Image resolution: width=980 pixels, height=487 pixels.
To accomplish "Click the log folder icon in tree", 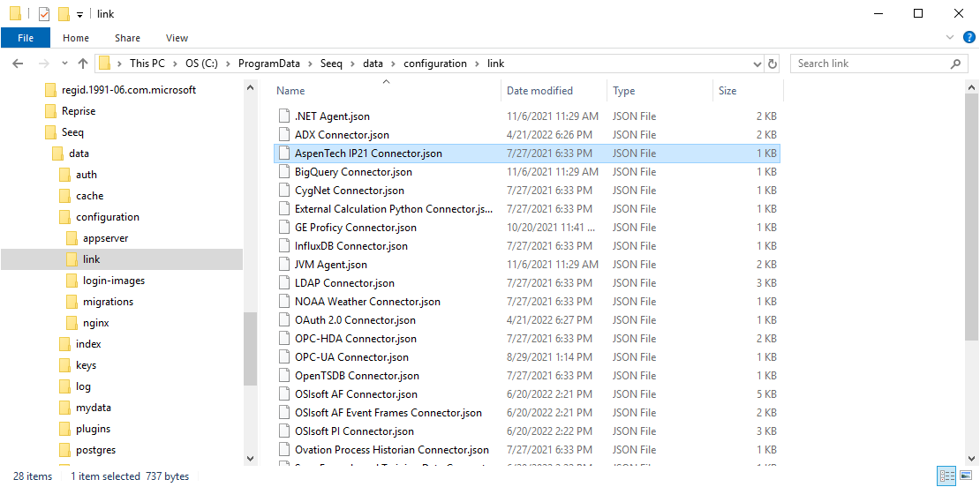I will pos(65,386).
